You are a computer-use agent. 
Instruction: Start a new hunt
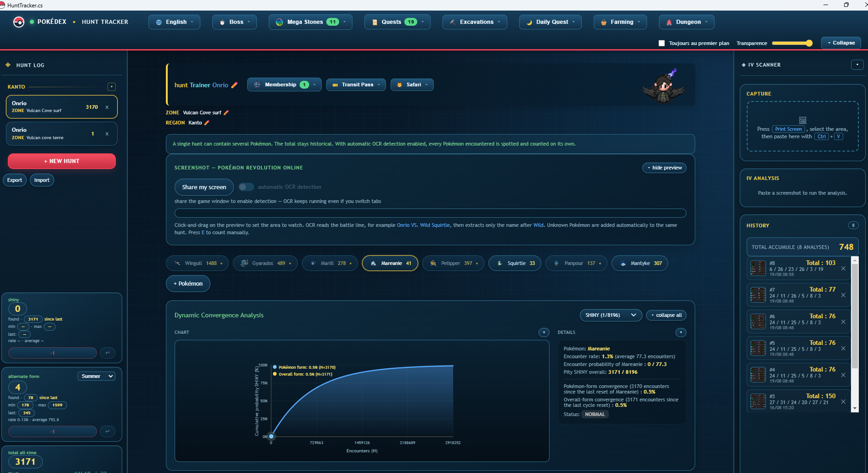click(62, 161)
